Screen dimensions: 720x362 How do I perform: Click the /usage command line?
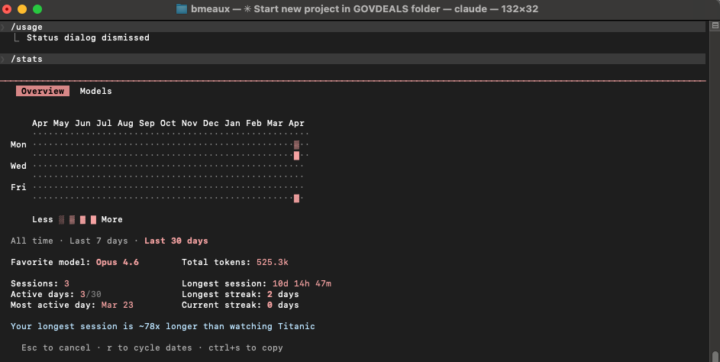tap(353, 27)
